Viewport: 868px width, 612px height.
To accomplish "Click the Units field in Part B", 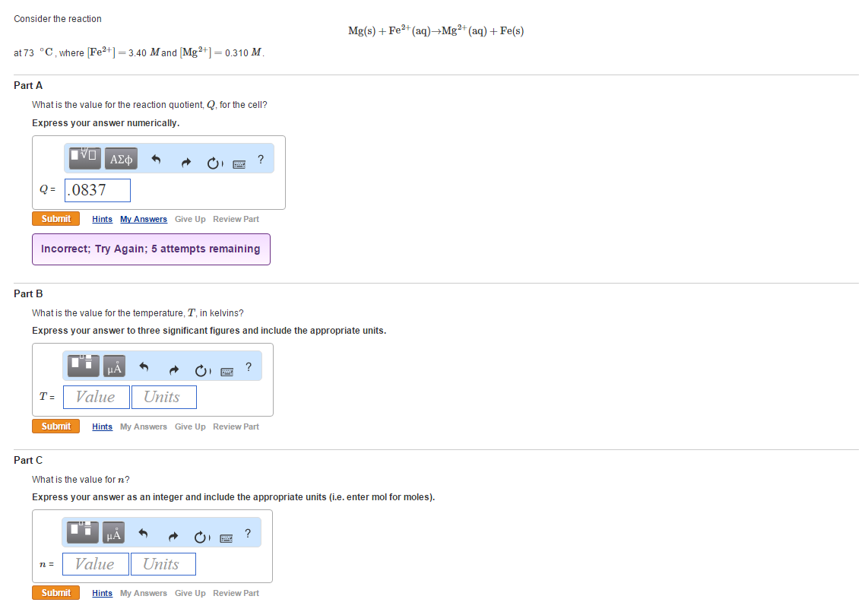I will 163,397.
